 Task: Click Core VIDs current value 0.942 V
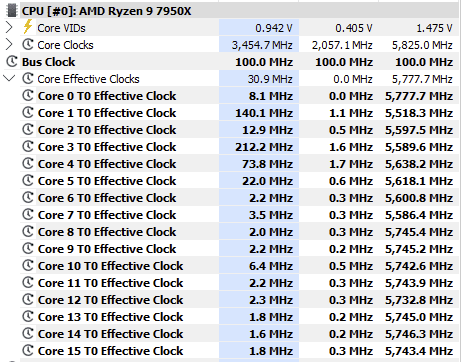(274, 28)
